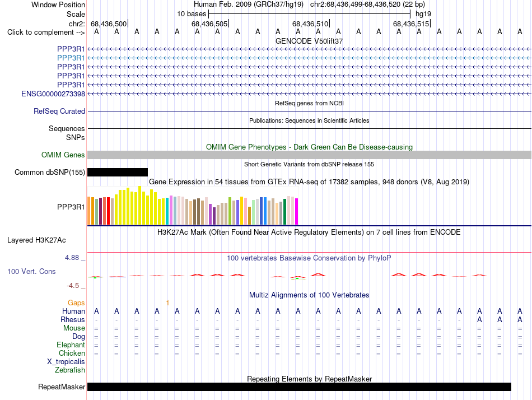The image size is (532, 400).
Task: Click the light-blue highlighted PPP3R1 transcript label
Action: 71,58
